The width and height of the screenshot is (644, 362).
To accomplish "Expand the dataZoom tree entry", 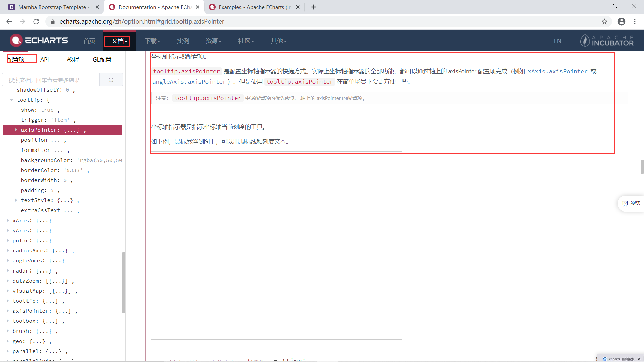I will click(8, 281).
